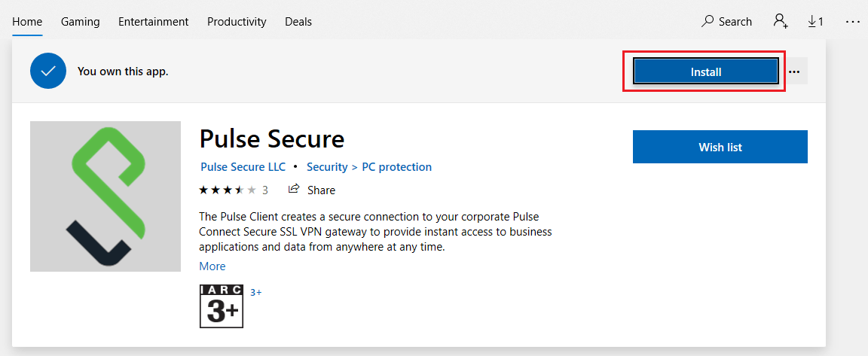Open the Gaming tab
This screenshot has width=868, height=356.
(x=80, y=22)
